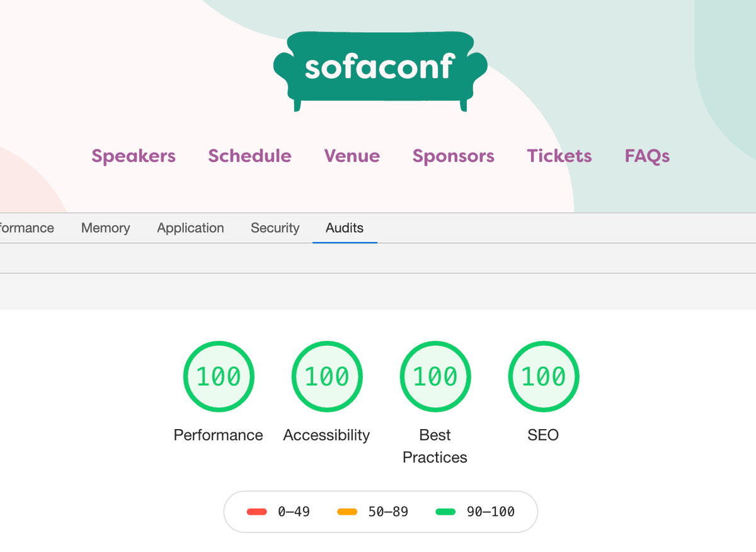This screenshot has width=756, height=552.
Task: Click the Best Practices score gauge
Action: (435, 377)
